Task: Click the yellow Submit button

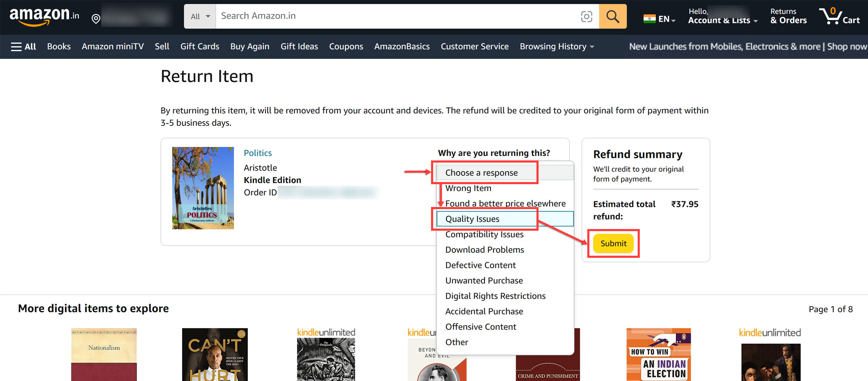Action: [613, 243]
